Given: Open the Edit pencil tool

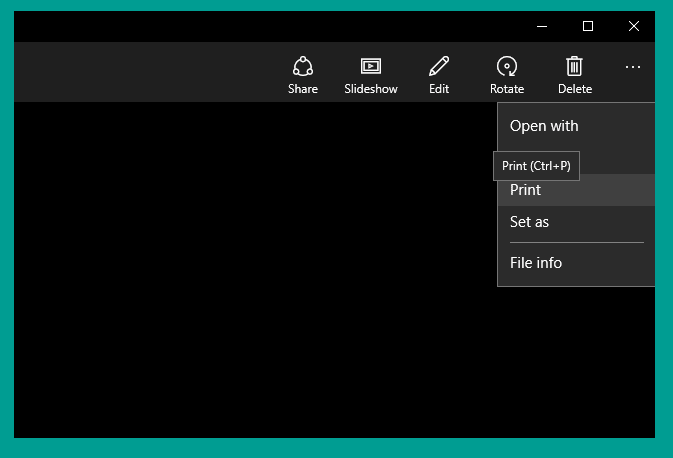Looking at the screenshot, I should [439, 74].
